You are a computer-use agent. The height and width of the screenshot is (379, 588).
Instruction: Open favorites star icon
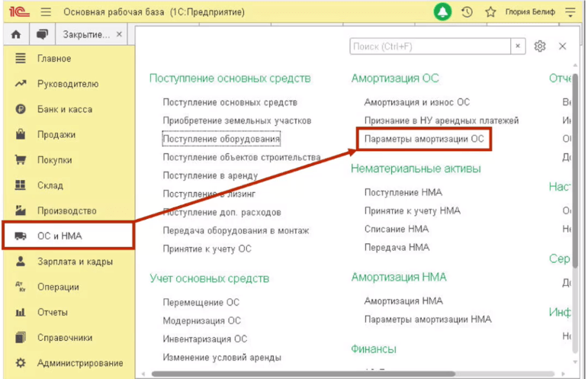tap(490, 12)
